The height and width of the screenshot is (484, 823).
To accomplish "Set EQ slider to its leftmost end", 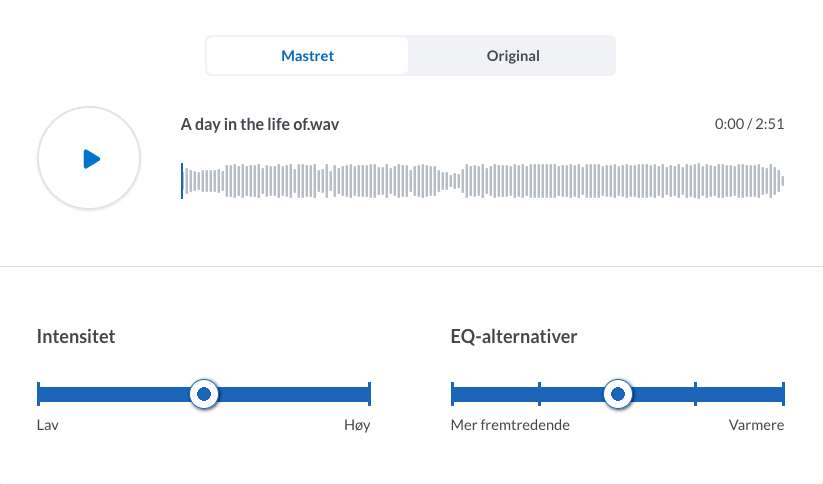I will [452, 395].
